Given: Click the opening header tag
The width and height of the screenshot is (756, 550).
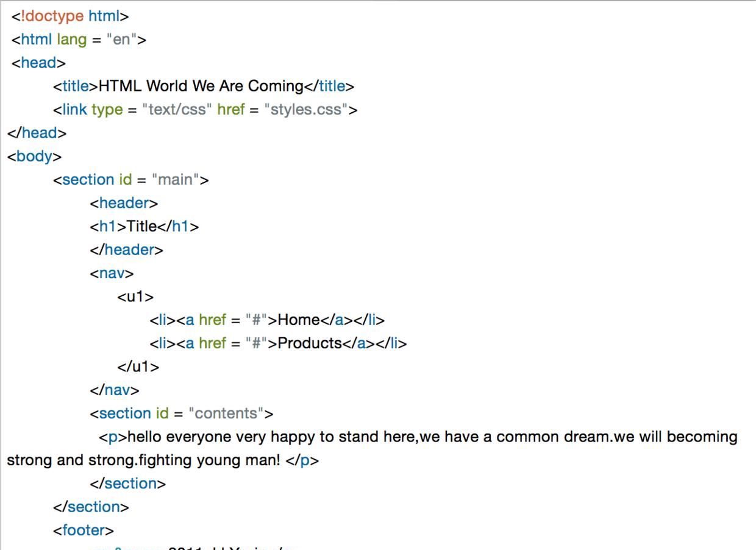Looking at the screenshot, I should click(124, 203).
